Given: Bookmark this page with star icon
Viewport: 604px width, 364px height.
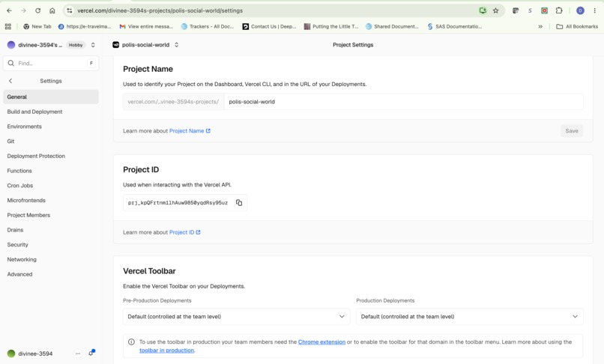Looking at the screenshot, I should tap(496, 10).
